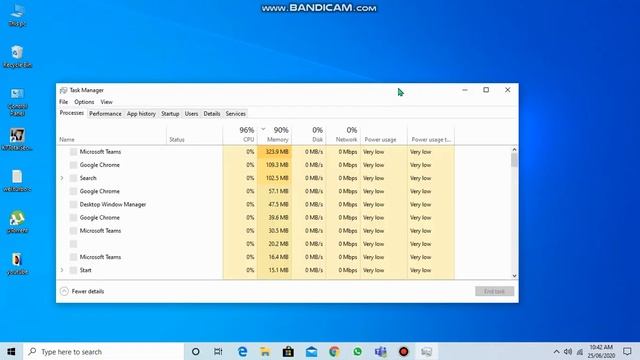
Task: Sort processes by the Disk column header
Action: (x=309, y=134)
